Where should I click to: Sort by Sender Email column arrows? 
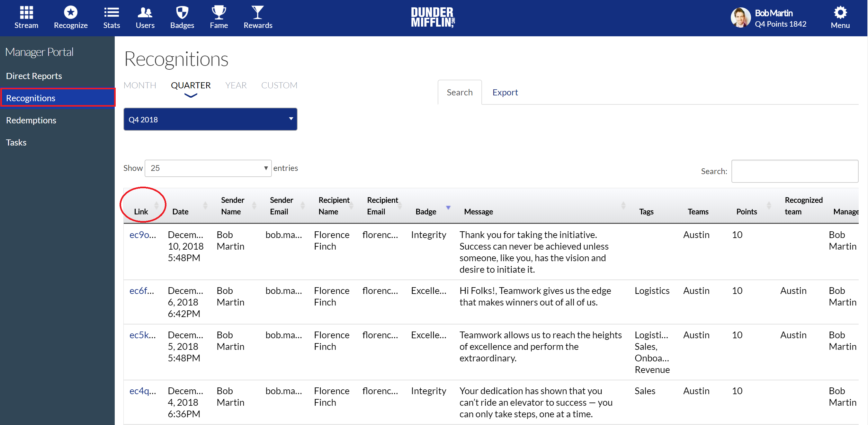coord(303,205)
